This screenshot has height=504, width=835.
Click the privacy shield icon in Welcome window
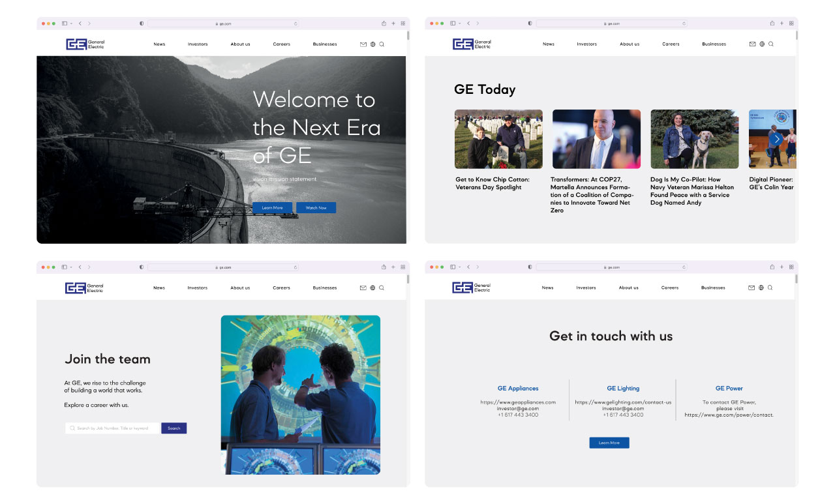click(142, 23)
